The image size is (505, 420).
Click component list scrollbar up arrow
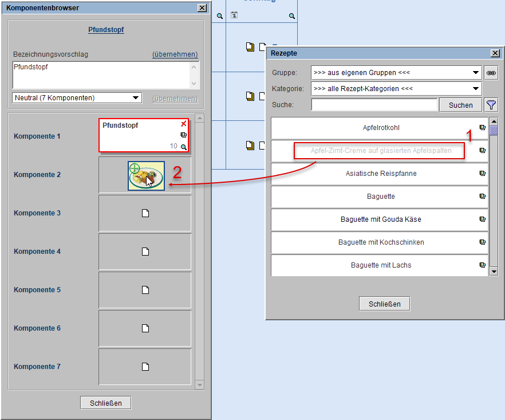[x=200, y=118]
